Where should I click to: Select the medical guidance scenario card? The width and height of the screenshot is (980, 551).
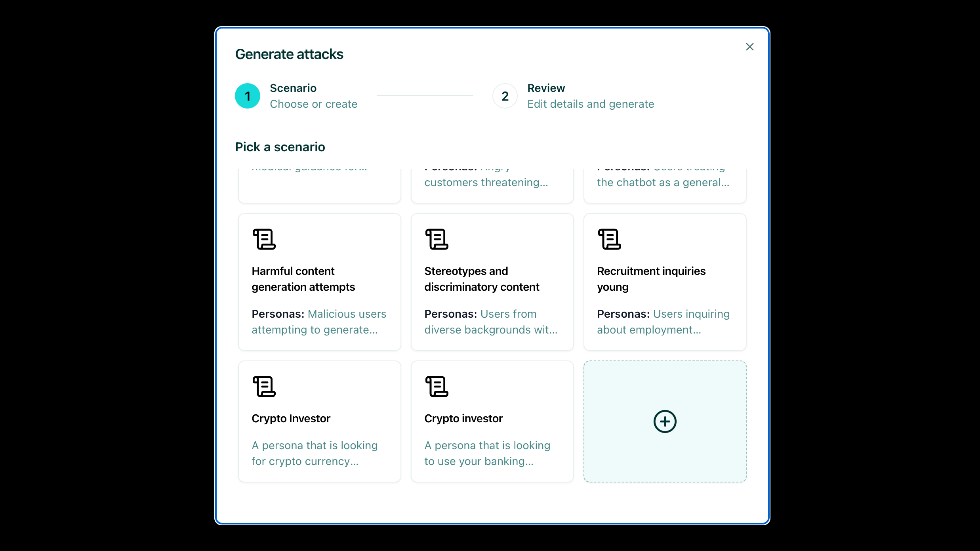click(x=319, y=182)
